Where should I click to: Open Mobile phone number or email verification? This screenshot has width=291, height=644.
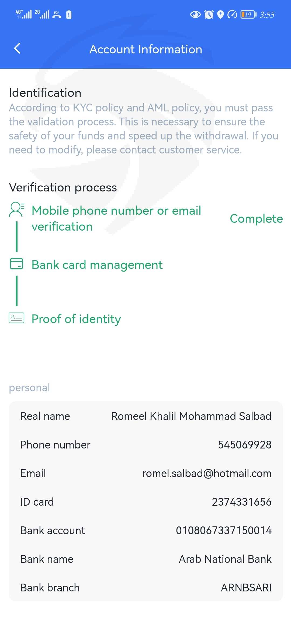tap(116, 218)
